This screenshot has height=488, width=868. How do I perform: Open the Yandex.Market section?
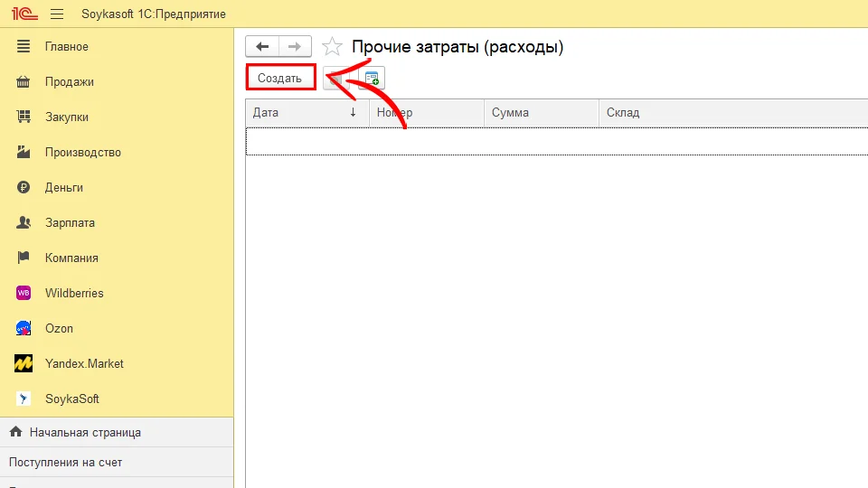pyautogui.click(x=84, y=363)
